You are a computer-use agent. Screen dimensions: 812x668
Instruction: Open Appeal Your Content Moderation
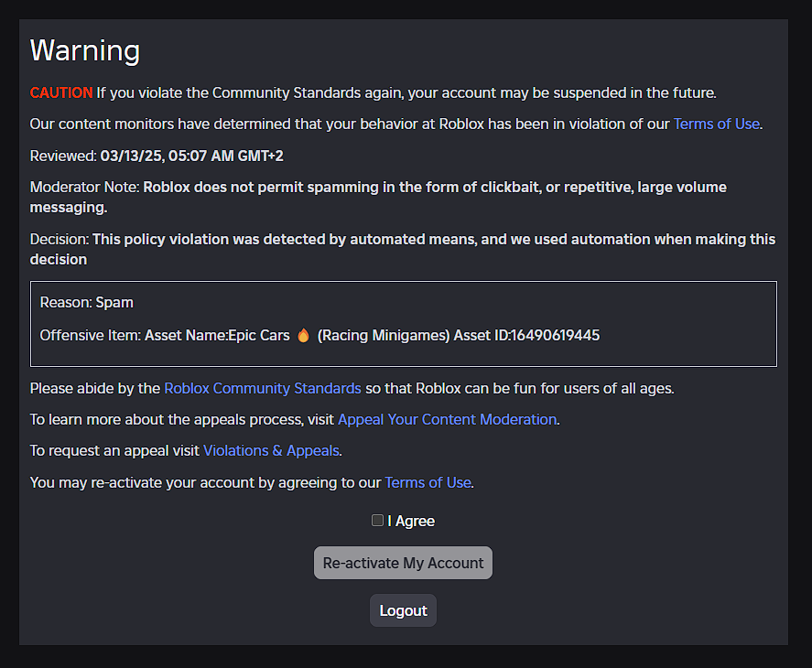(447, 419)
